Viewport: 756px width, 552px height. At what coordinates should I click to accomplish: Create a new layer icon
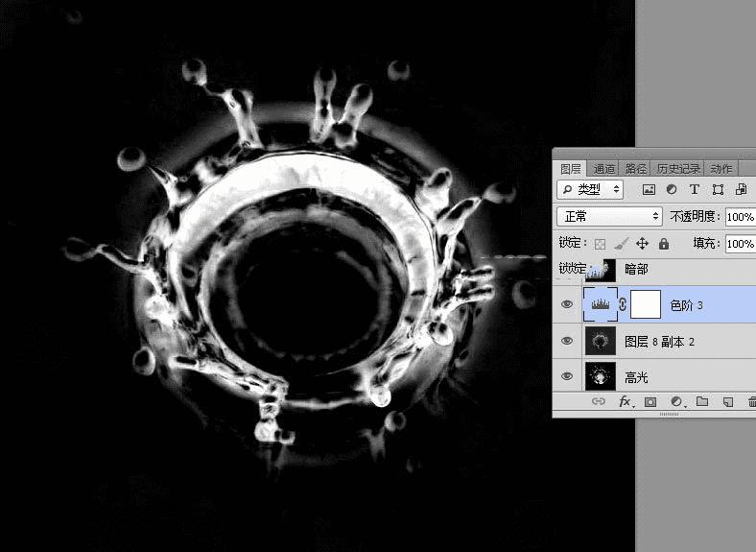click(x=728, y=401)
